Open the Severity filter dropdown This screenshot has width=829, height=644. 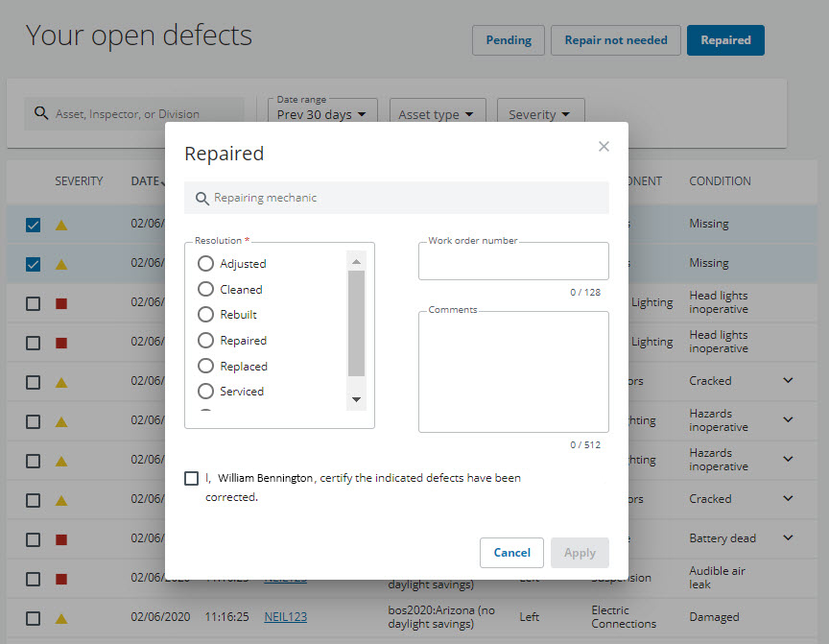540,113
